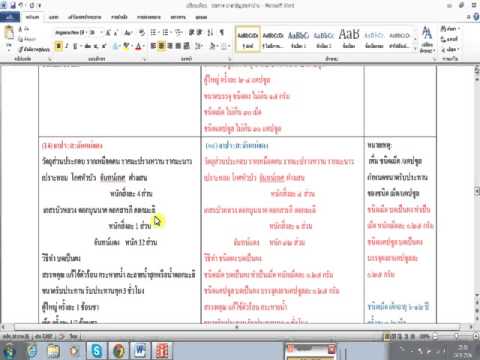Select the Format Painter brush tool

tap(34, 49)
